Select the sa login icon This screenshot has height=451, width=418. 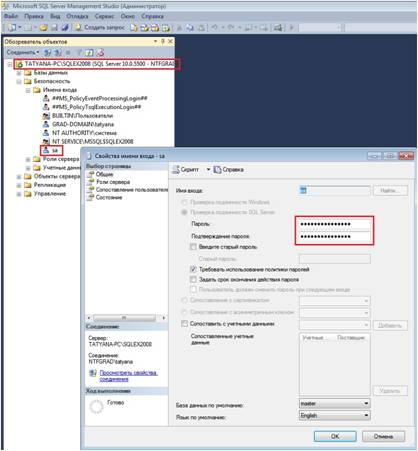coord(46,150)
